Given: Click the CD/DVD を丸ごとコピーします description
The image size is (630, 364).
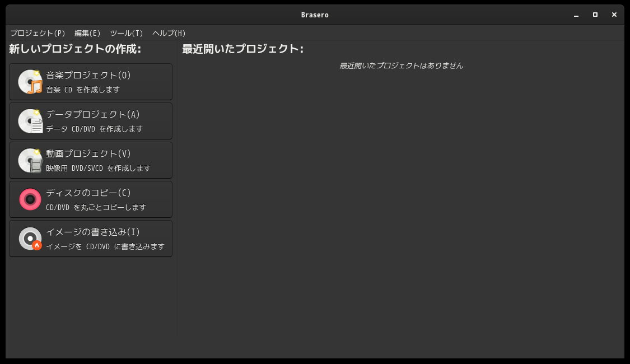Looking at the screenshot, I should click(96, 207).
